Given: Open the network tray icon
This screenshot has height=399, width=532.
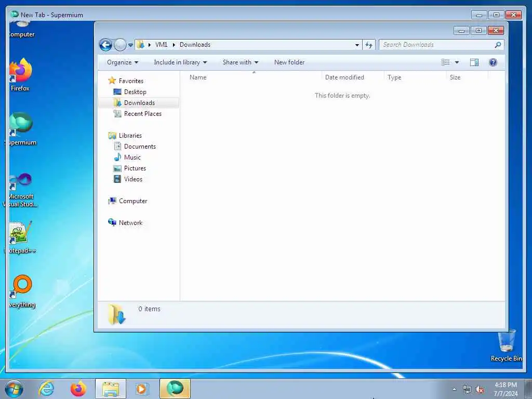Looking at the screenshot, I should (467, 390).
